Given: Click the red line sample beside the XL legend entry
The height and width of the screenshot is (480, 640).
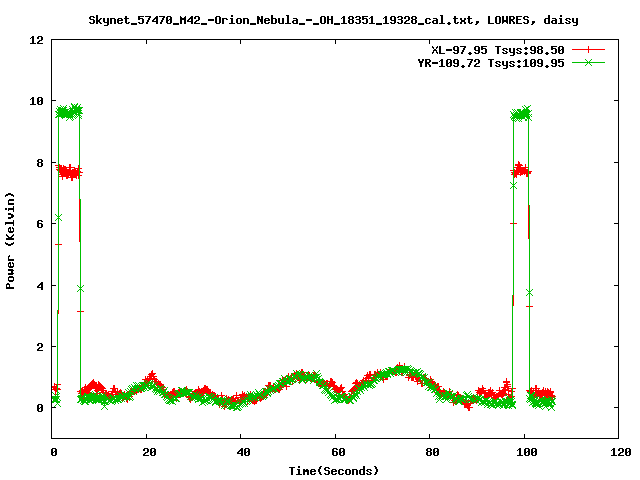Looking at the screenshot, I should pos(588,50).
